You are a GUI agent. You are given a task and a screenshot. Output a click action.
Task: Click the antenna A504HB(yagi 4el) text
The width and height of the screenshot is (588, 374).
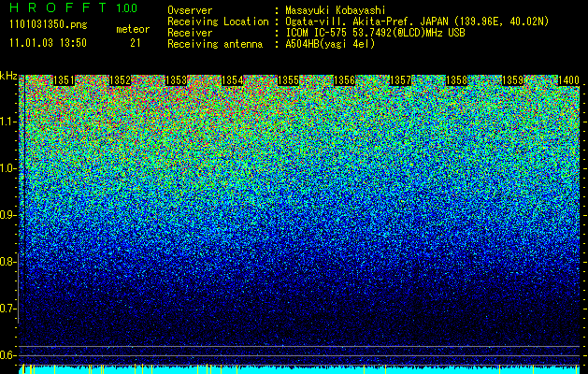(x=330, y=44)
